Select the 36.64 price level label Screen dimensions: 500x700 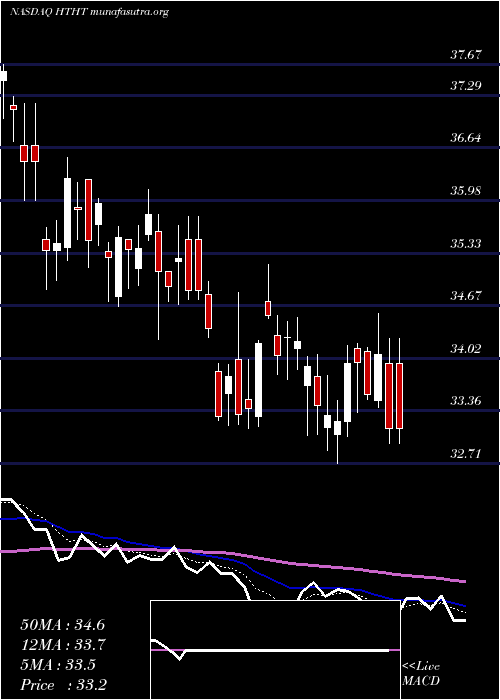click(465, 138)
